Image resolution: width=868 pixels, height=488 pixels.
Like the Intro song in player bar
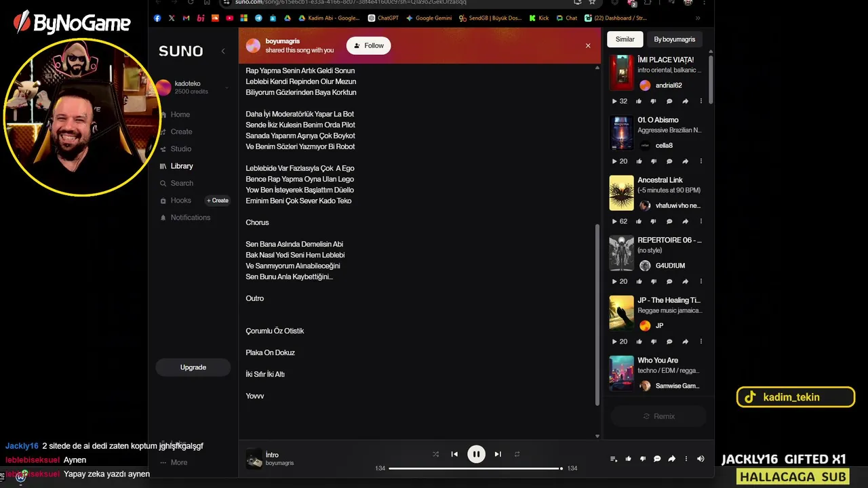point(628,459)
